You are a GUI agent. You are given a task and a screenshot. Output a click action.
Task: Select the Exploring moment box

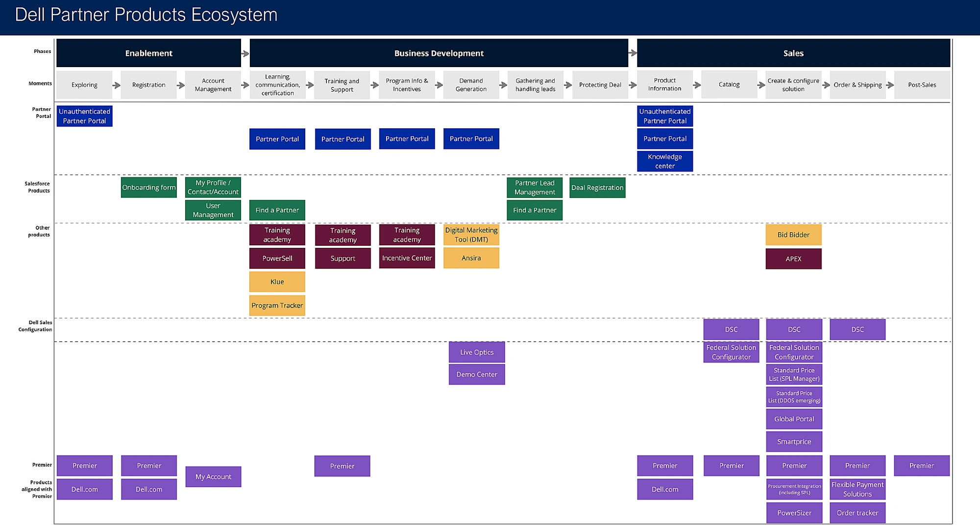pyautogui.click(x=84, y=85)
